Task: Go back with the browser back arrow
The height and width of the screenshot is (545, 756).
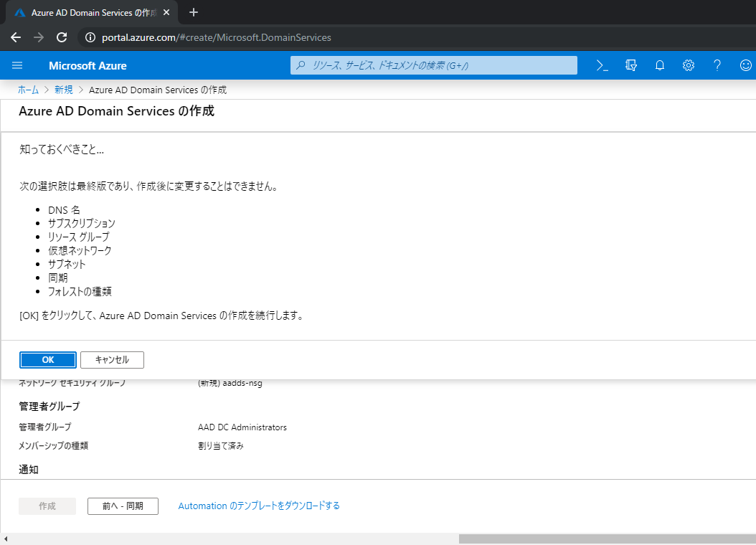Action: point(16,37)
